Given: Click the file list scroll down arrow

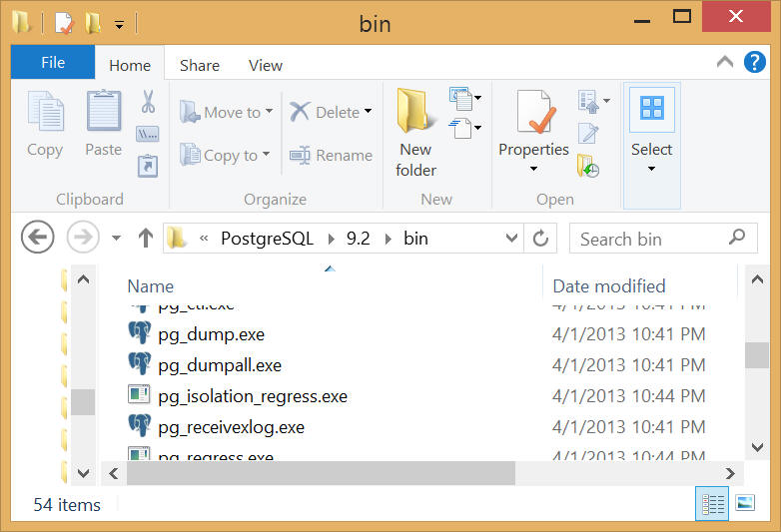Looking at the screenshot, I should [x=758, y=447].
